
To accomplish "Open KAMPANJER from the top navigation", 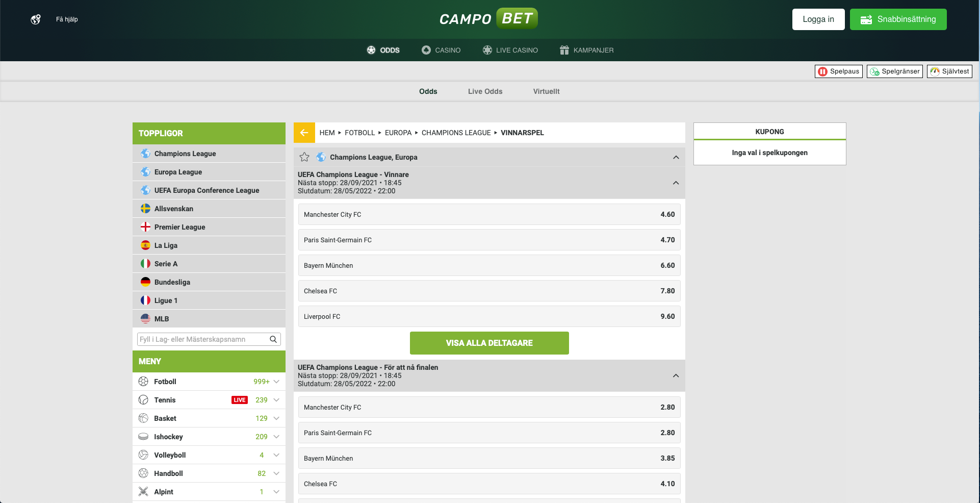I will click(586, 50).
